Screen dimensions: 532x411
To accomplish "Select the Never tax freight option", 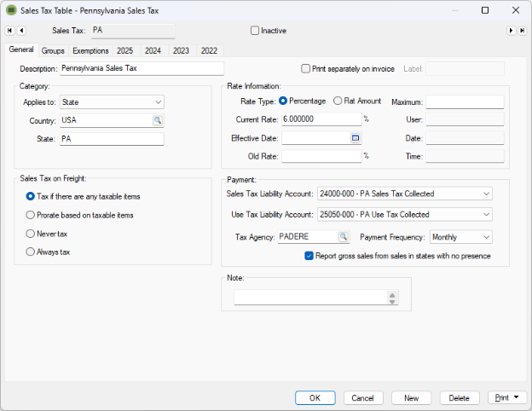I will click(31, 234).
